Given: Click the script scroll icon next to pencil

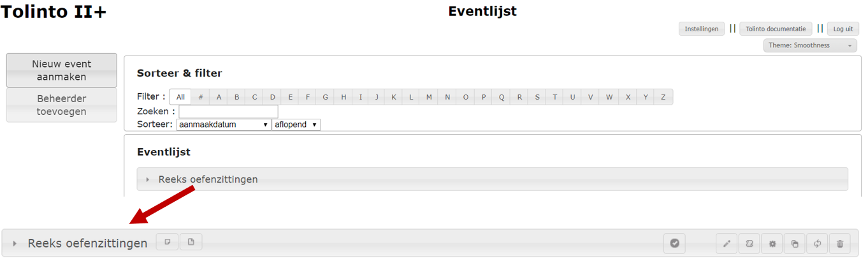Looking at the screenshot, I should coord(749,243).
